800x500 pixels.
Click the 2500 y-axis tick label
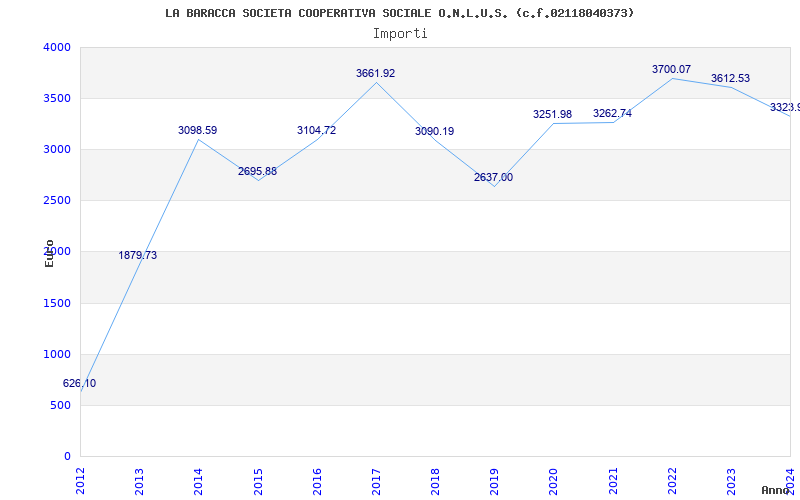tap(57, 201)
